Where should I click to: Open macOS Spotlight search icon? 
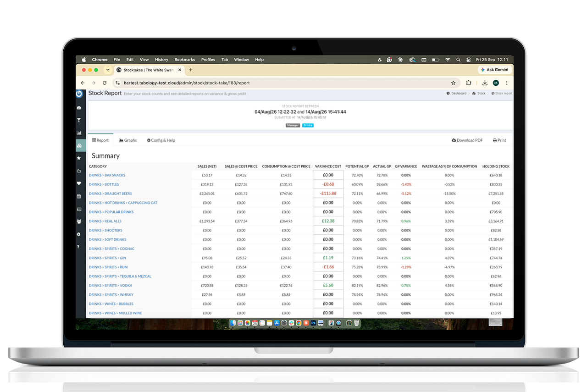click(x=459, y=60)
